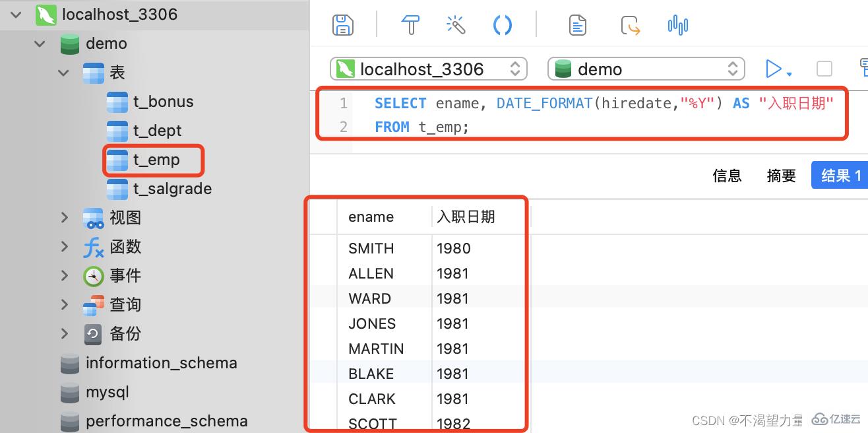Switch to the 信息 tab
The image size is (868, 433).
click(726, 175)
